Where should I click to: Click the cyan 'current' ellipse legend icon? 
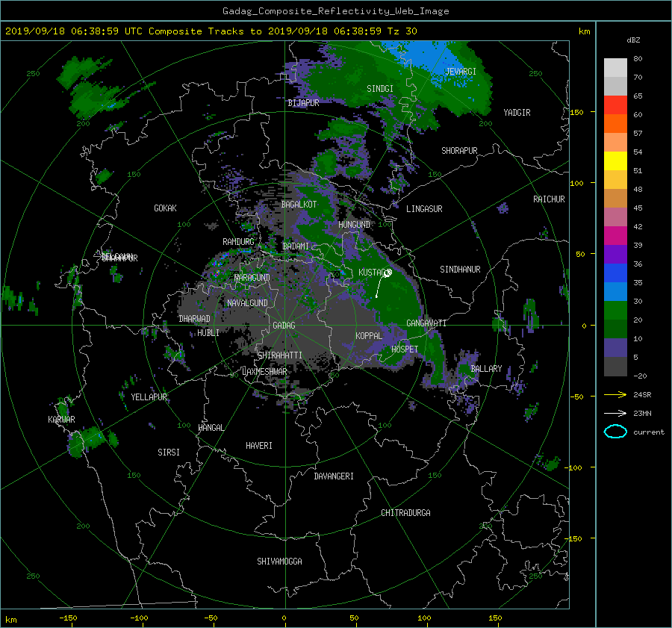coord(615,432)
